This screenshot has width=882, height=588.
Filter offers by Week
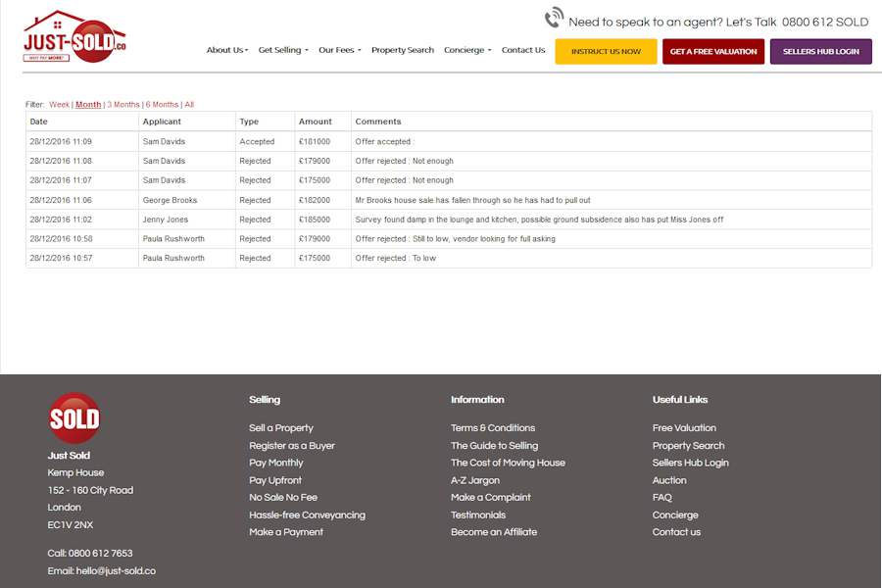click(59, 105)
